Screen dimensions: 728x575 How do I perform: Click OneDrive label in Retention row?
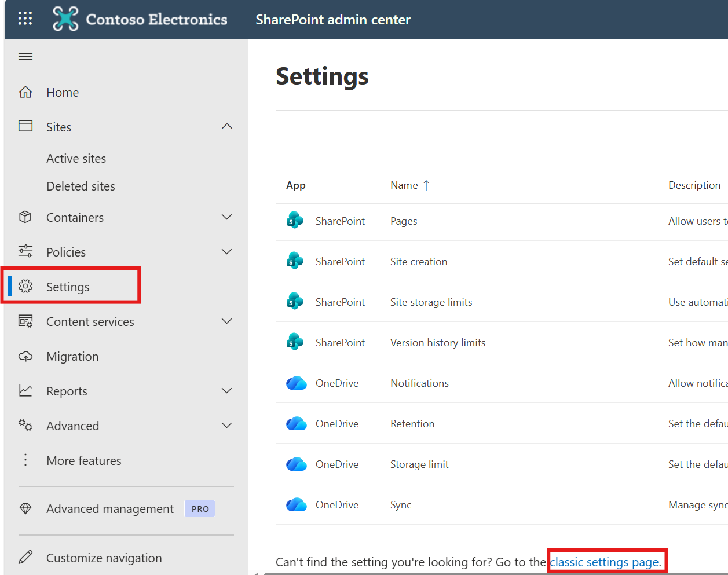337,424
